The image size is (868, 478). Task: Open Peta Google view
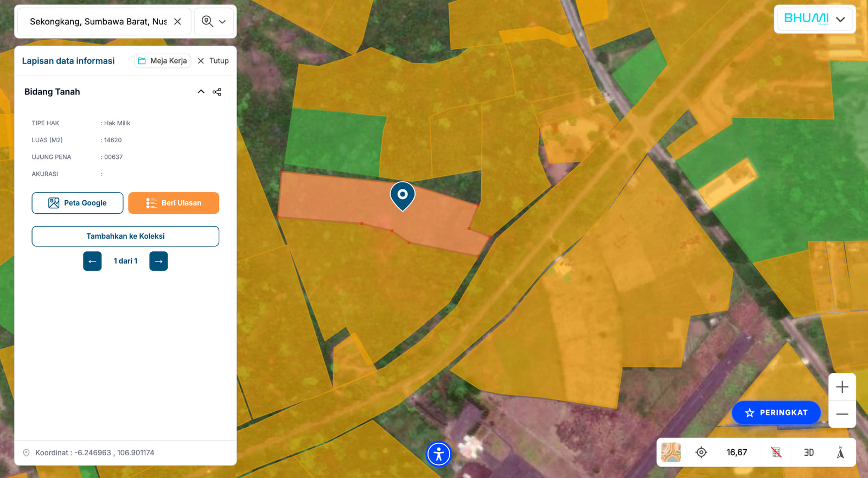coord(78,203)
